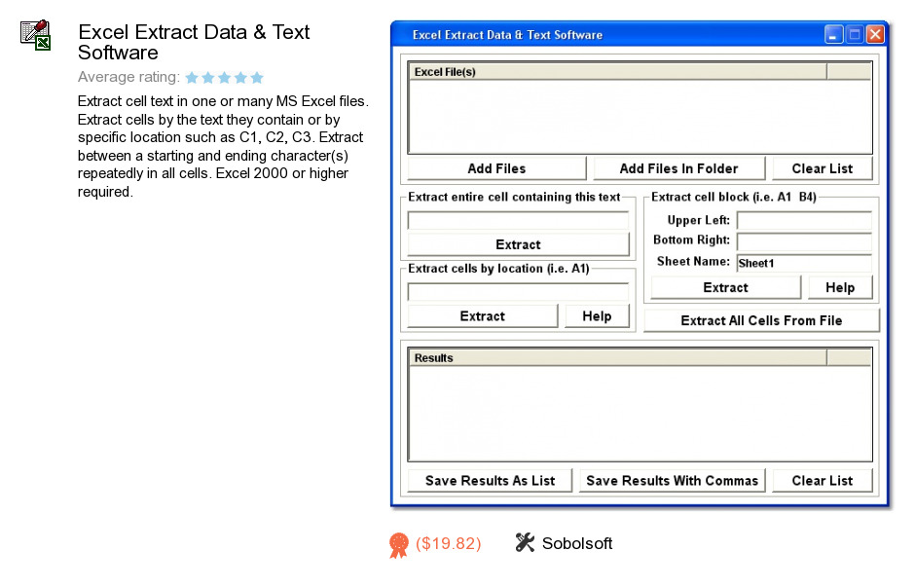Open Help for extract cells by location
The image size is (915, 588).
tap(597, 316)
